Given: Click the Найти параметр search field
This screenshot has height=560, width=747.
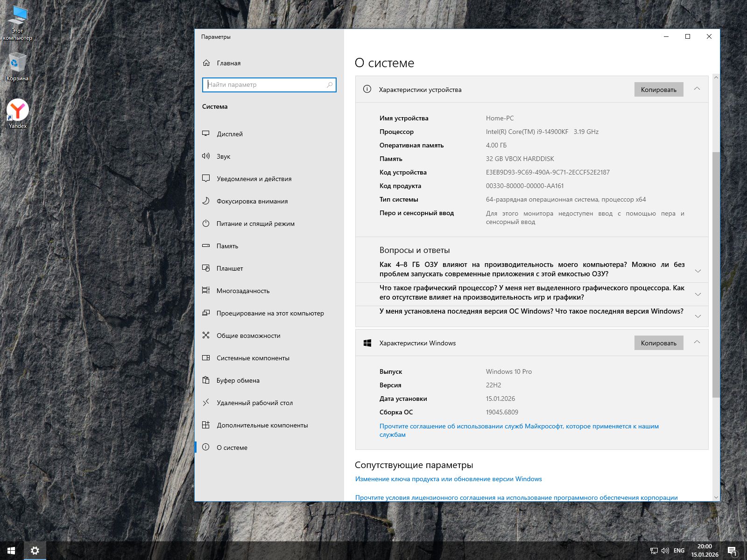Looking at the screenshot, I should pos(266,85).
